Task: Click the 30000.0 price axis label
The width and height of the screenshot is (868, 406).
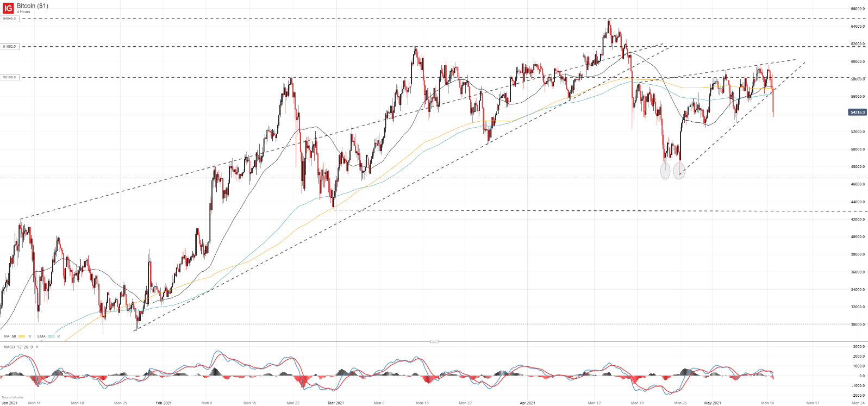Action: tap(858, 324)
